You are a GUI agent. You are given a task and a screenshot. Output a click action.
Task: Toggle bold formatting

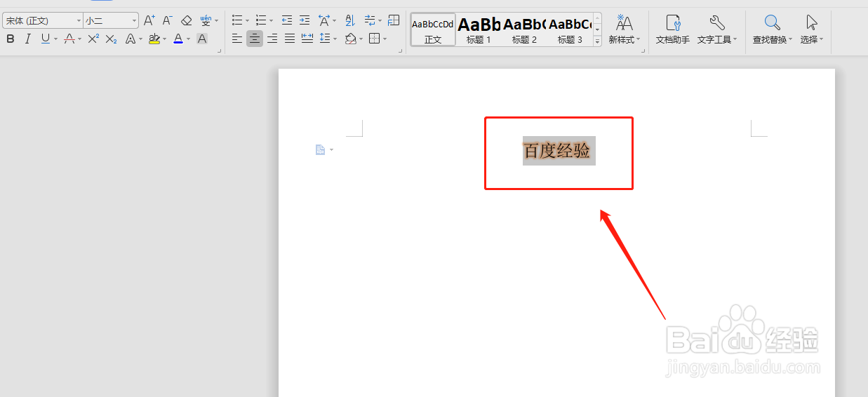pos(11,39)
